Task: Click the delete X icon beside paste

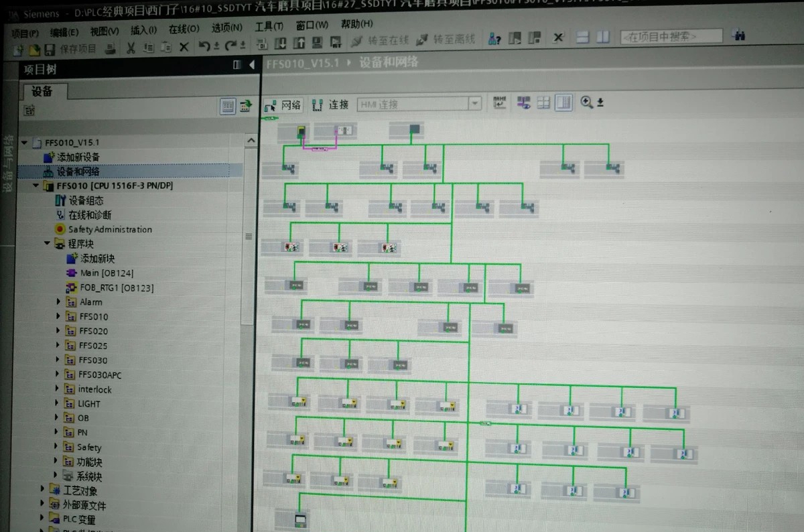Action: pos(184,47)
